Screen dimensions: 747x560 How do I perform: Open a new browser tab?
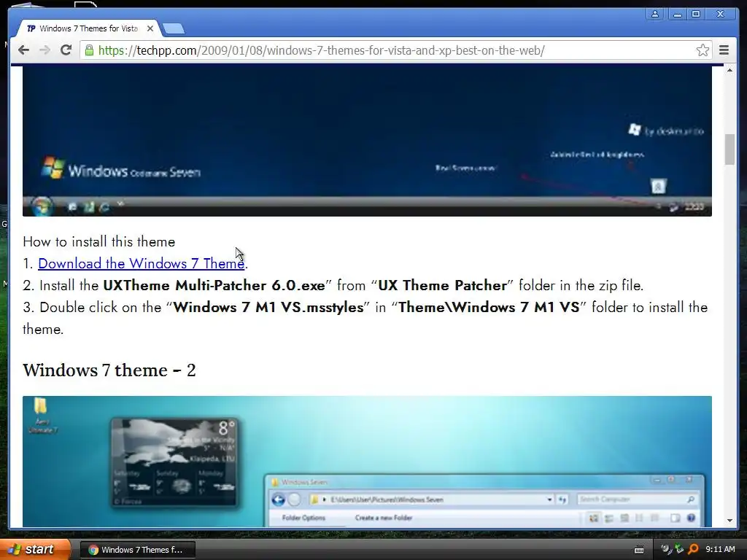[174, 29]
